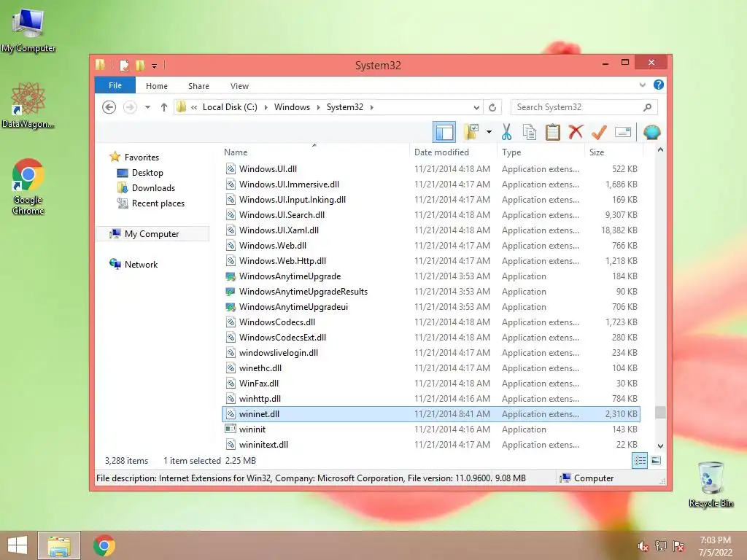The width and height of the screenshot is (747, 560).
Task: Refresh the System32 folder
Action: (x=492, y=108)
